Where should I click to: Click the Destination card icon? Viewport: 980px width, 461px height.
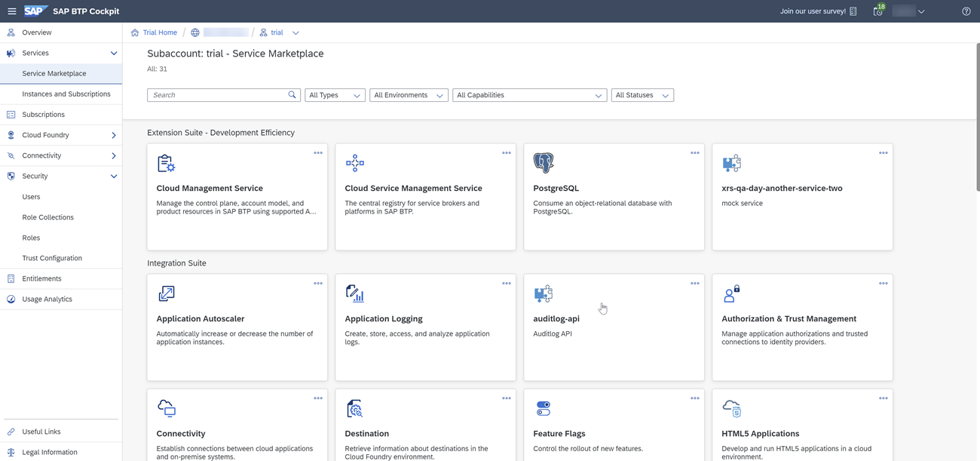[x=354, y=408]
